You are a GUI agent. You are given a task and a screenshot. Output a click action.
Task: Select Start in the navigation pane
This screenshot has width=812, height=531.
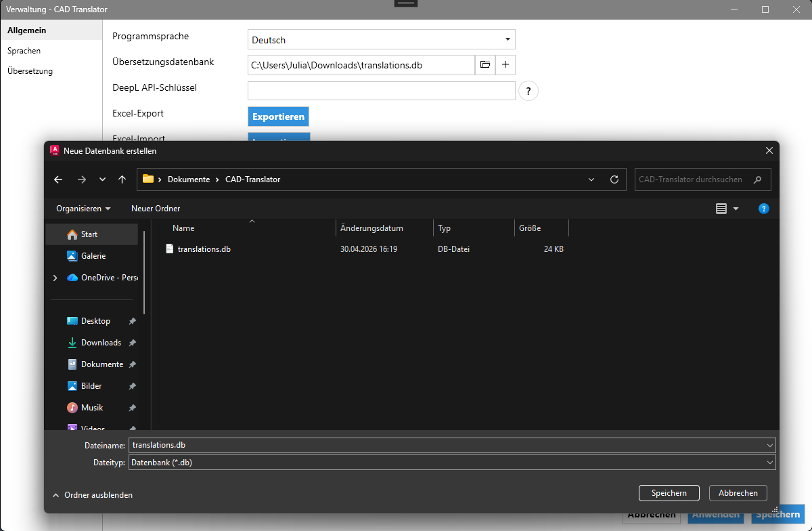pyautogui.click(x=93, y=234)
